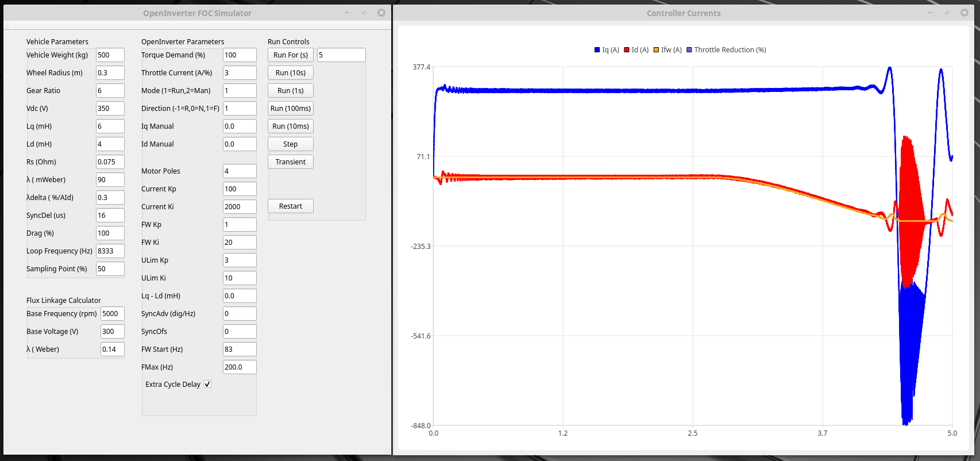Click the red Id (A) legend marker

627,50
